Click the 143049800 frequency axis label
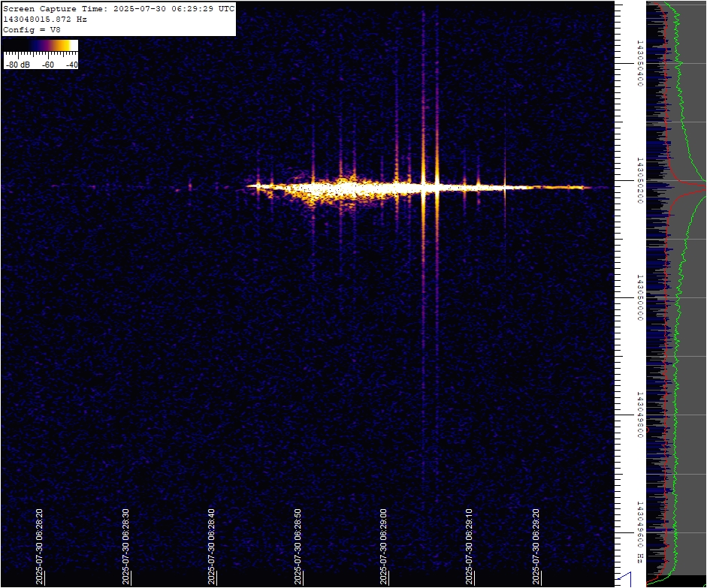 coord(639,415)
